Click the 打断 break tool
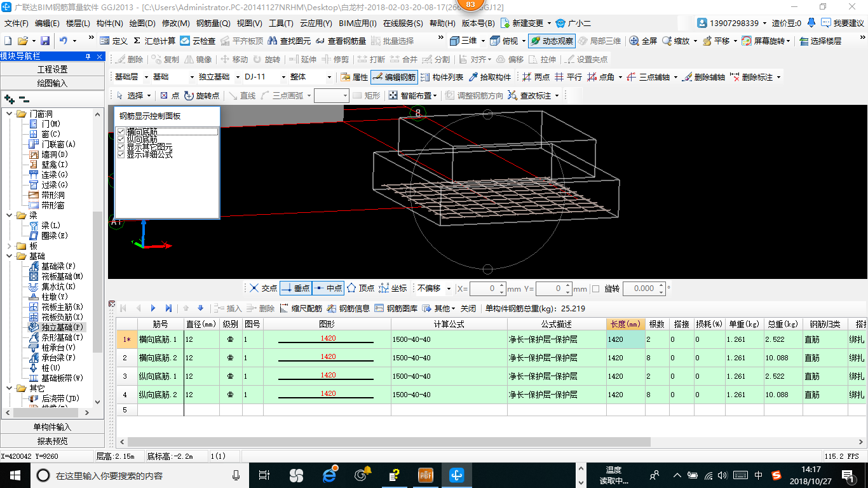This screenshot has height=488, width=868. point(370,59)
